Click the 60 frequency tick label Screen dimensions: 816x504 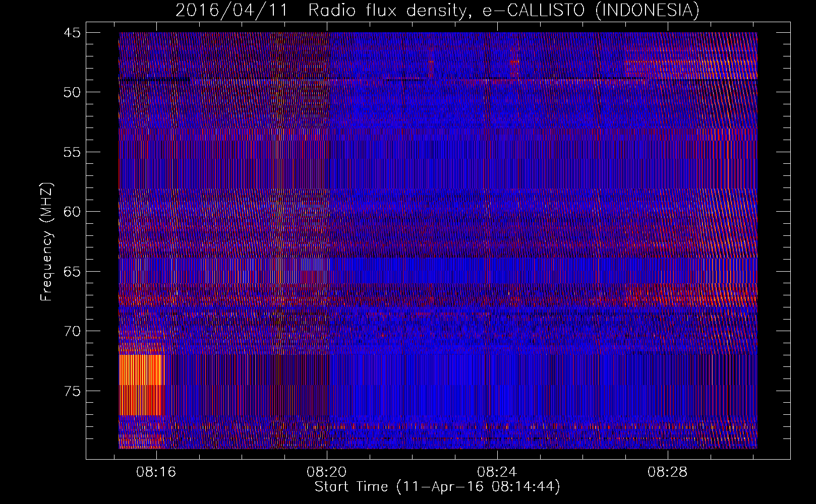[72, 212]
